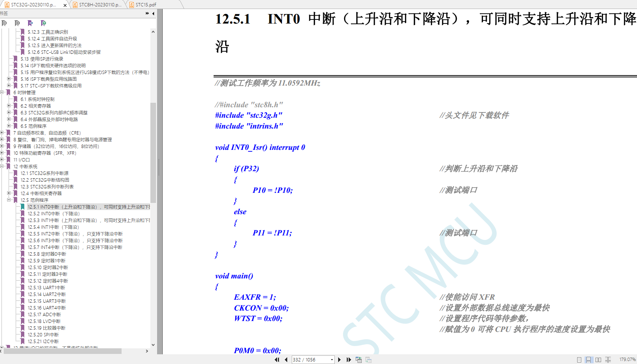Viewport: 637px width, 364px height.
Task: Open the page number dropdown arrow
Action: coord(332,360)
